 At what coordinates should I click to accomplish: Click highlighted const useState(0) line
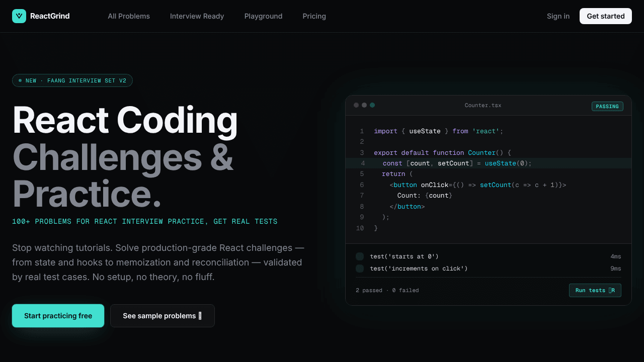point(489,163)
